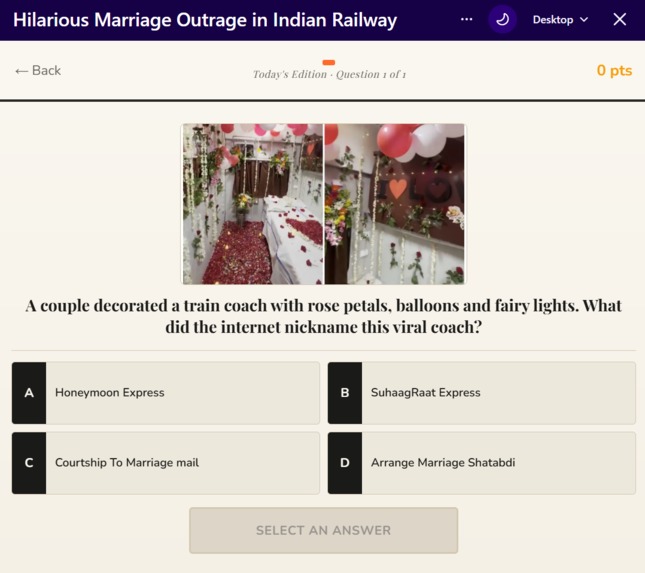The height and width of the screenshot is (573, 645).
Task: Click the quiz title Hilarious Marriage Outrage
Action: tap(205, 20)
